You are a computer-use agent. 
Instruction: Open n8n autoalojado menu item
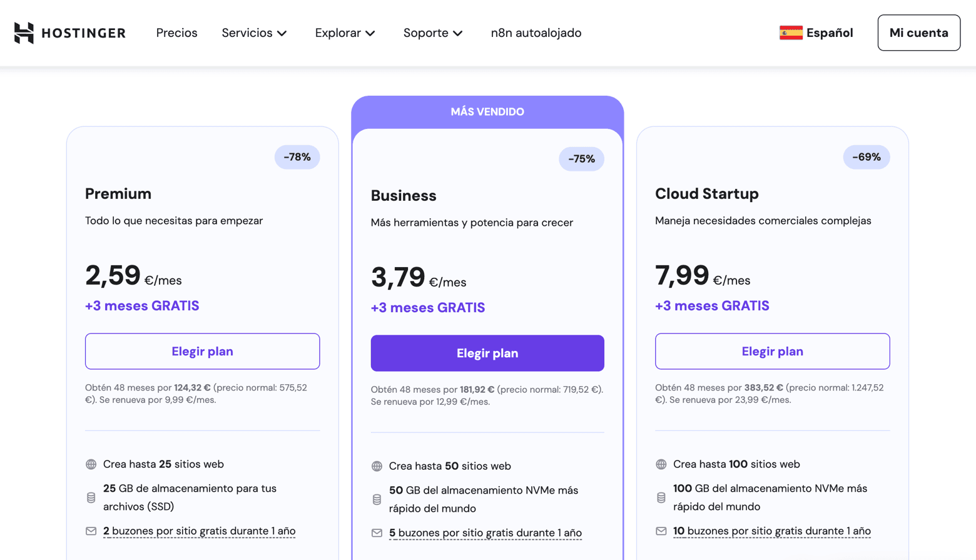coord(536,33)
